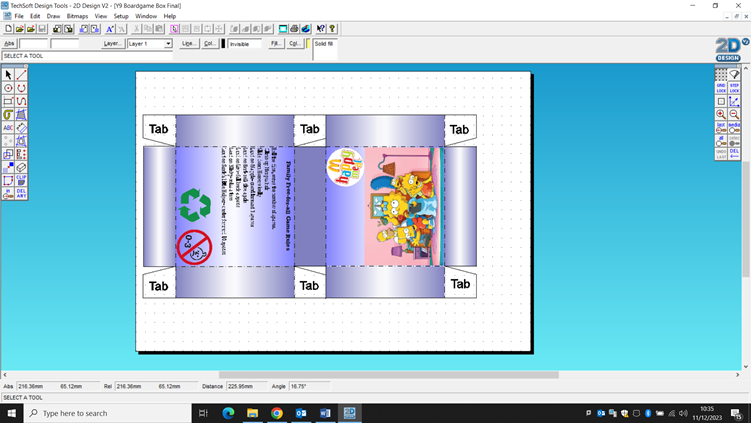This screenshot has width=751, height=423.
Task: Select the arrow pointer tool
Action: coord(8,75)
